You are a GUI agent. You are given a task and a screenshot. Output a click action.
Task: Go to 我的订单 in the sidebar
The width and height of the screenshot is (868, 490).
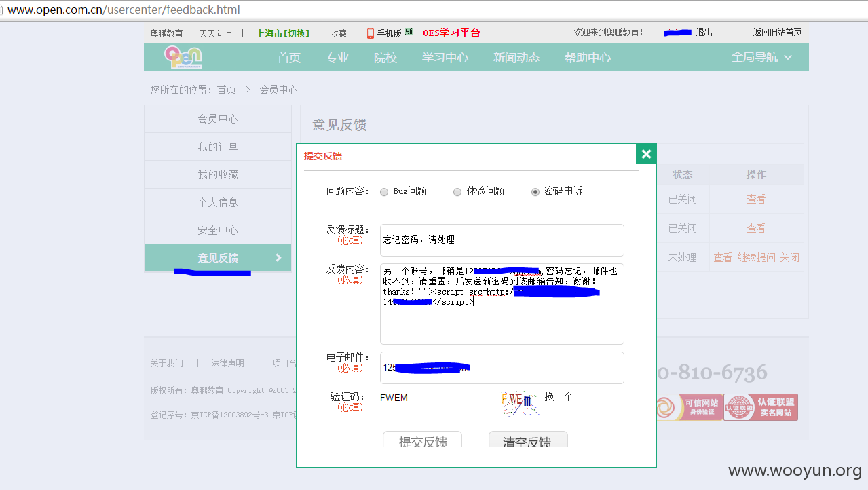[x=218, y=147]
